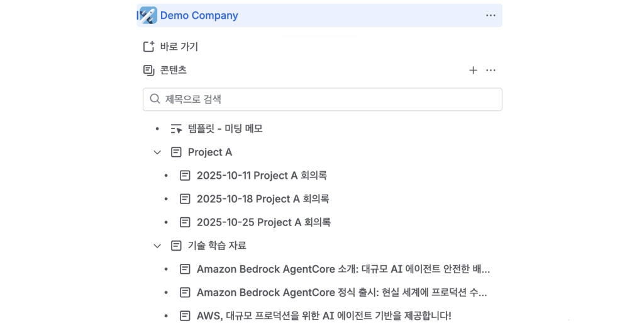Open AWS 대규모 프로덕션 AI 에이전트 article
Screen dimensions: 644x330
click(x=324, y=316)
